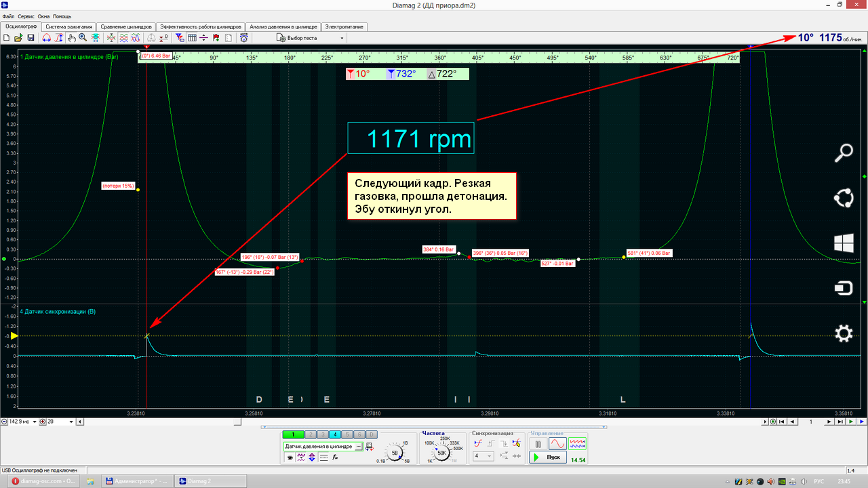Click the Пуск start button
868x488 pixels.
pyautogui.click(x=548, y=457)
